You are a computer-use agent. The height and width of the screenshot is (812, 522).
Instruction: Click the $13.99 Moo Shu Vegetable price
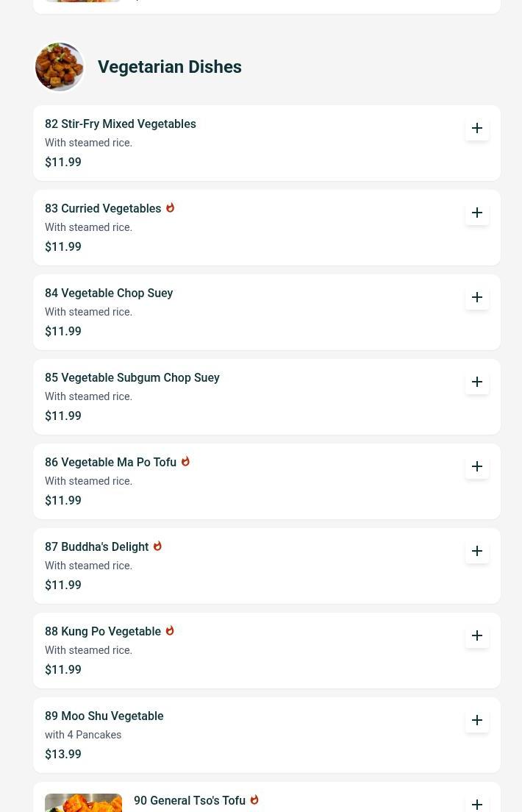pos(63,755)
